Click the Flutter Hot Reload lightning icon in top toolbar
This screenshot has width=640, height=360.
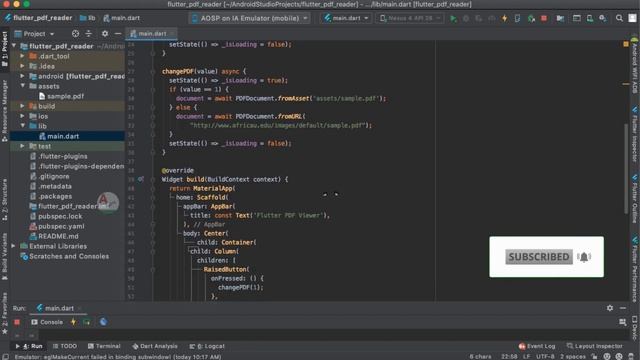coord(505,18)
